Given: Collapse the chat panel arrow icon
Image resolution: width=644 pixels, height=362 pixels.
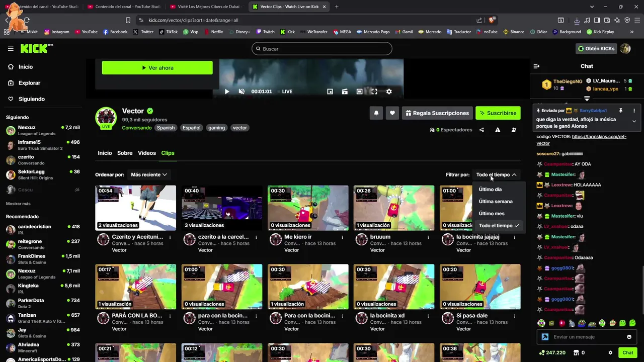Looking at the screenshot, I should pyautogui.click(x=536, y=66).
